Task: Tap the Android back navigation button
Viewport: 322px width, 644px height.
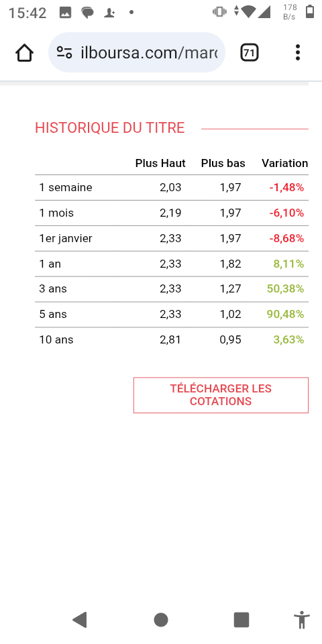Action: click(80, 619)
